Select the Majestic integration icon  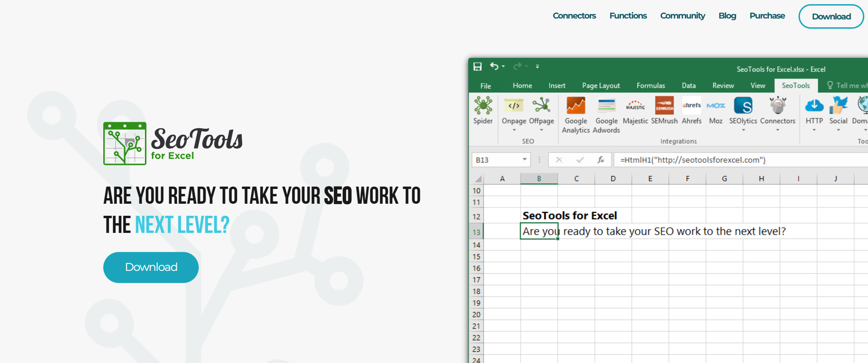coord(635,106)
